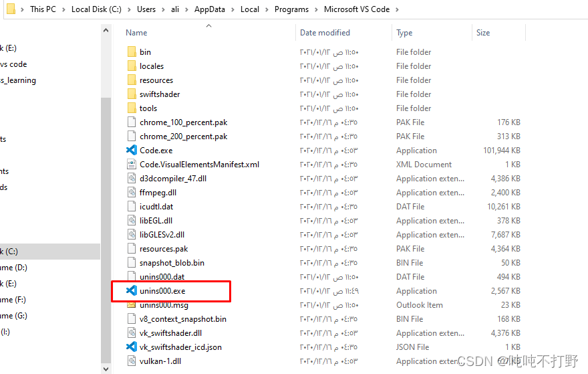Screen dimensions: 588x374
Task: Select the (I:) drive in navigation pane
Action: click(x=5, y=332)
